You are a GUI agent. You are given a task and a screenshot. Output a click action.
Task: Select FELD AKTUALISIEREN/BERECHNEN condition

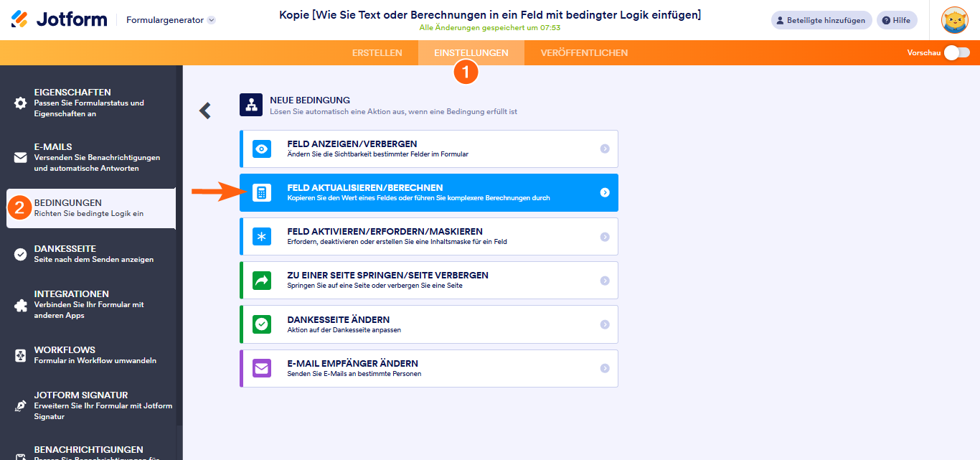pyautogui.click(x=429, y=193)
